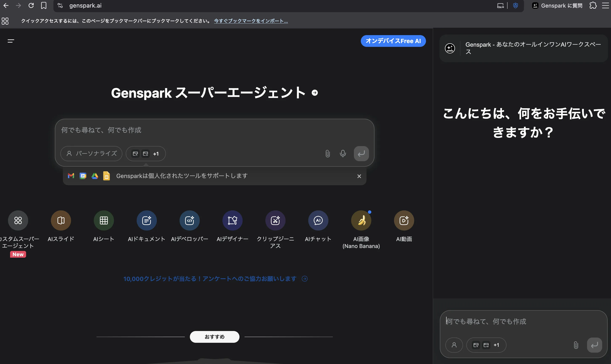Open the Genspark に質問 toolbar menu
The height and width of the screenshot is (364, 611).
coord(557,5)
